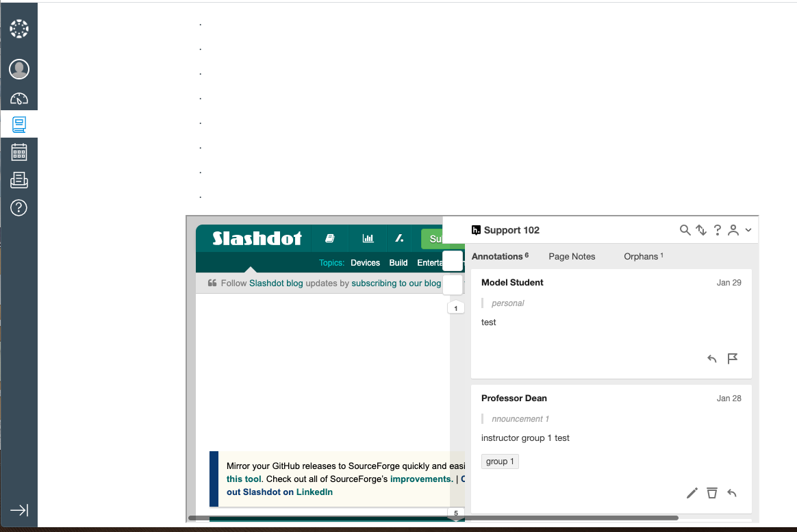Click the group 1 tag

500,461
